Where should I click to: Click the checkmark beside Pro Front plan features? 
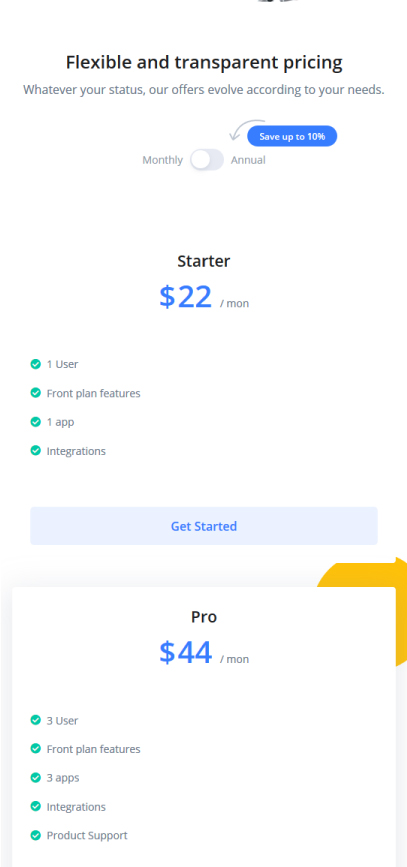click(x=35, y=749)
